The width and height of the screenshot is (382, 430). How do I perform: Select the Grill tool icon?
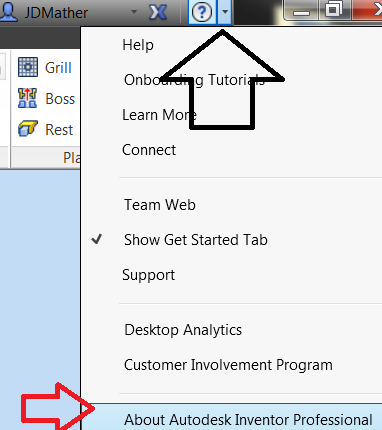click(28, 67)
